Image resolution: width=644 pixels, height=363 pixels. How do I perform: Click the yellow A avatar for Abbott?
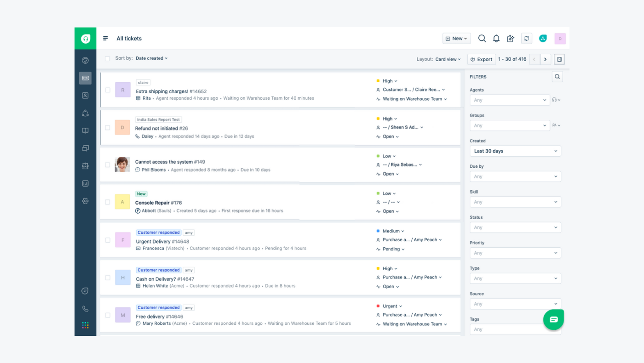(122, 202)
